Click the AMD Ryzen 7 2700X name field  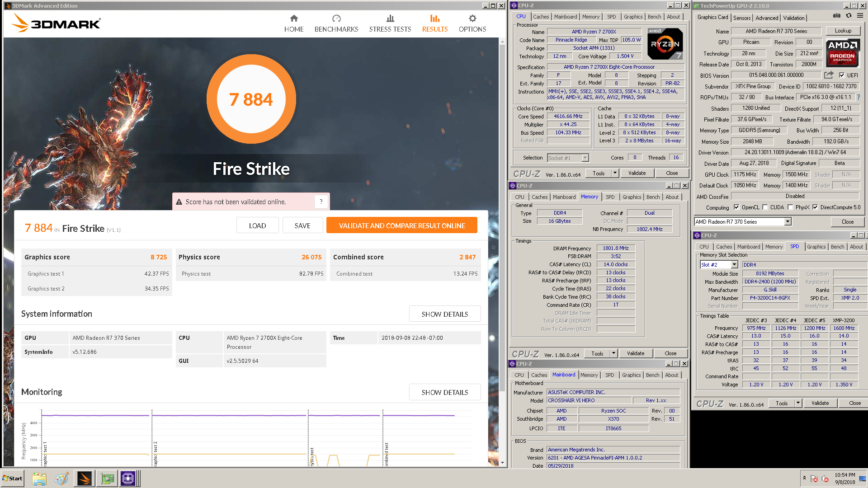click(594, 32)
